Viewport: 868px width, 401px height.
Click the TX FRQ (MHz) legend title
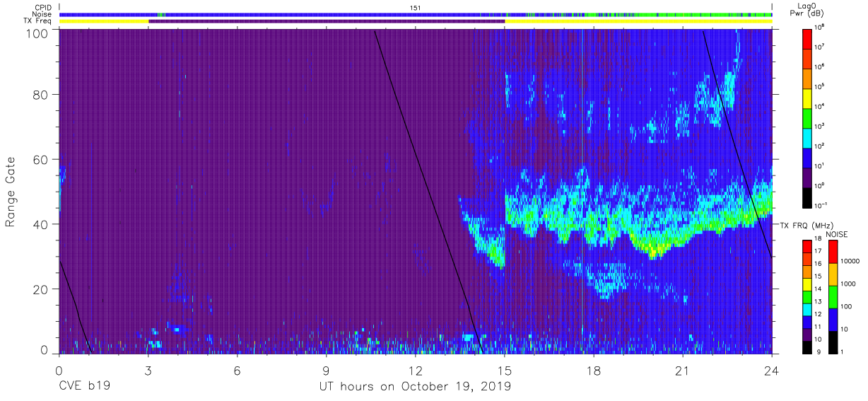point(807,225)
